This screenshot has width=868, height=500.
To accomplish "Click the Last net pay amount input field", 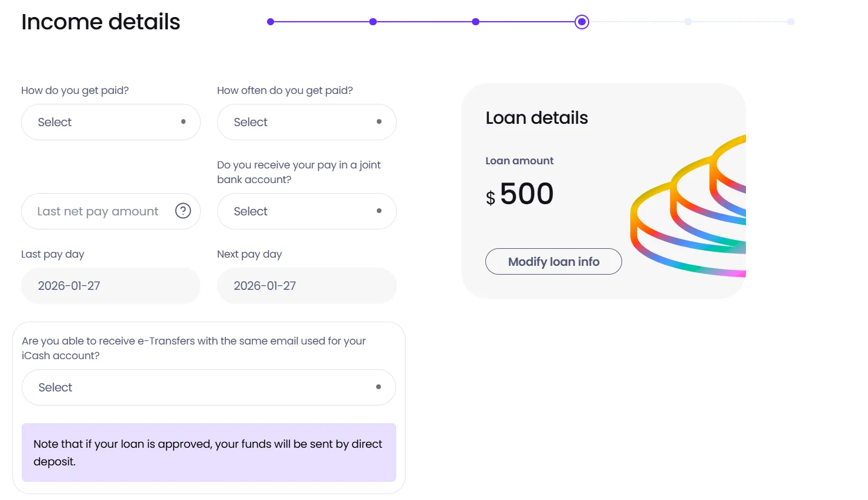I will pyautogui.click(x=97, y=211).
